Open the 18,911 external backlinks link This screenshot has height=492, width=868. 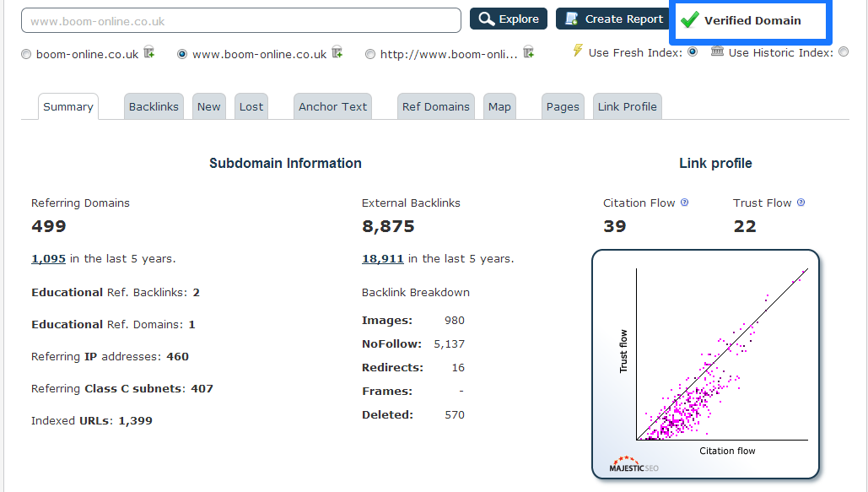[x=383, y=259]
